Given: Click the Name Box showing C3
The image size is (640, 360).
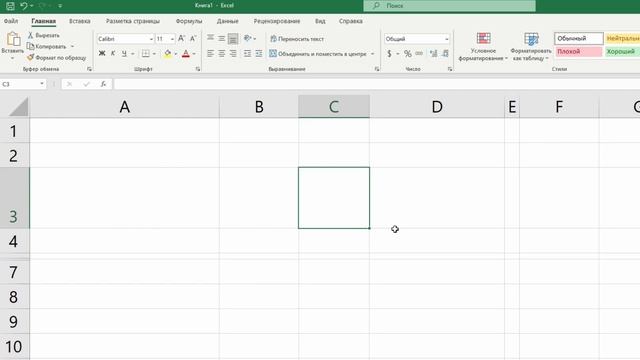Looking at the screenshot, I should pyautogui.click(x=20, y=84).
